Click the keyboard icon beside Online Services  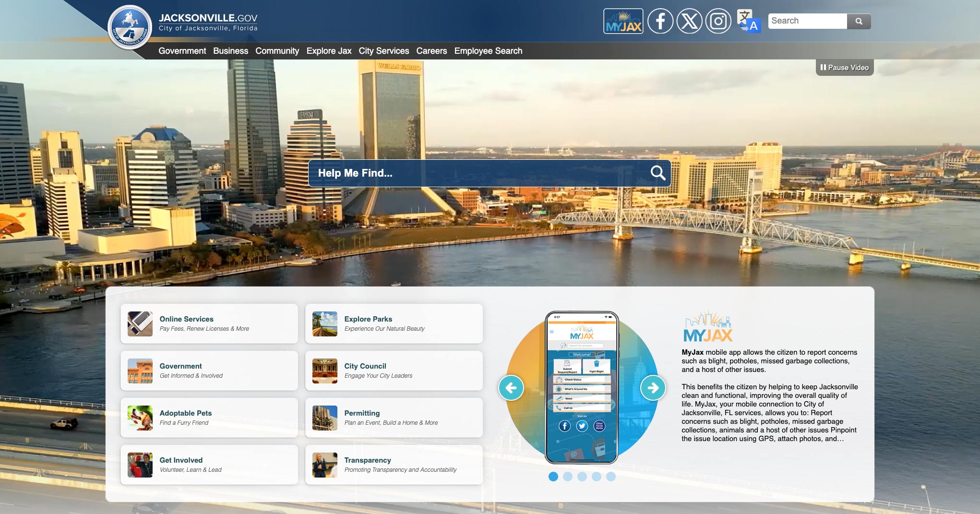click(x=139, y=323)
